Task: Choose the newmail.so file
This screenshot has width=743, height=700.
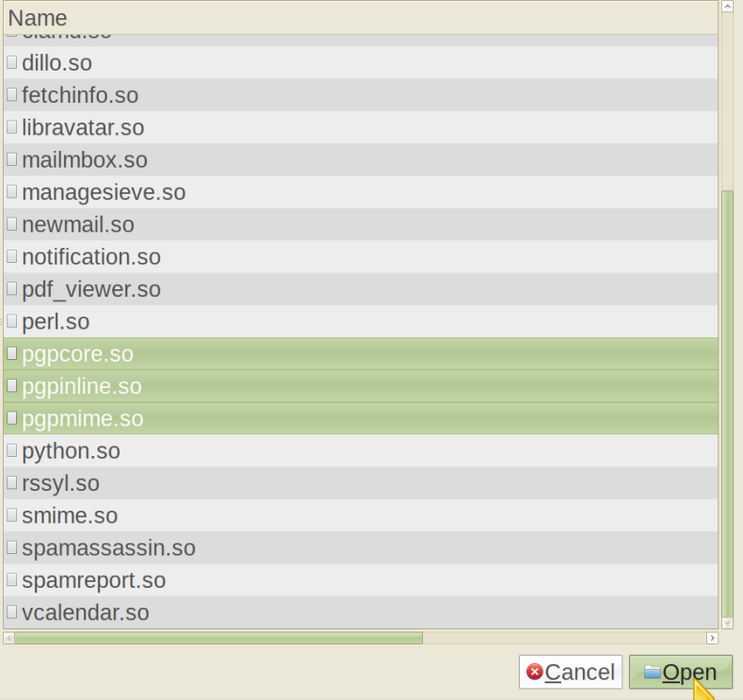Action: [x=78, y=224]
